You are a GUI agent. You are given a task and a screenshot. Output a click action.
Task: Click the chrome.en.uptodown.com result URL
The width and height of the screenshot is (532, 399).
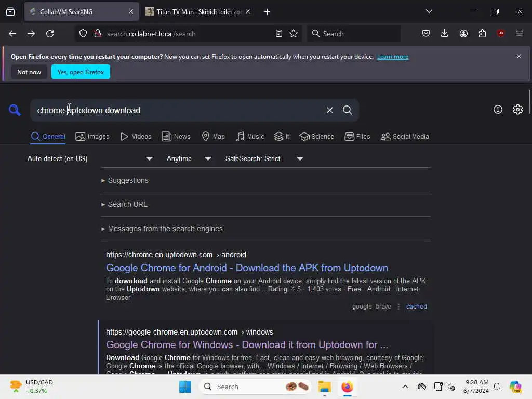[x=176, y=255]
